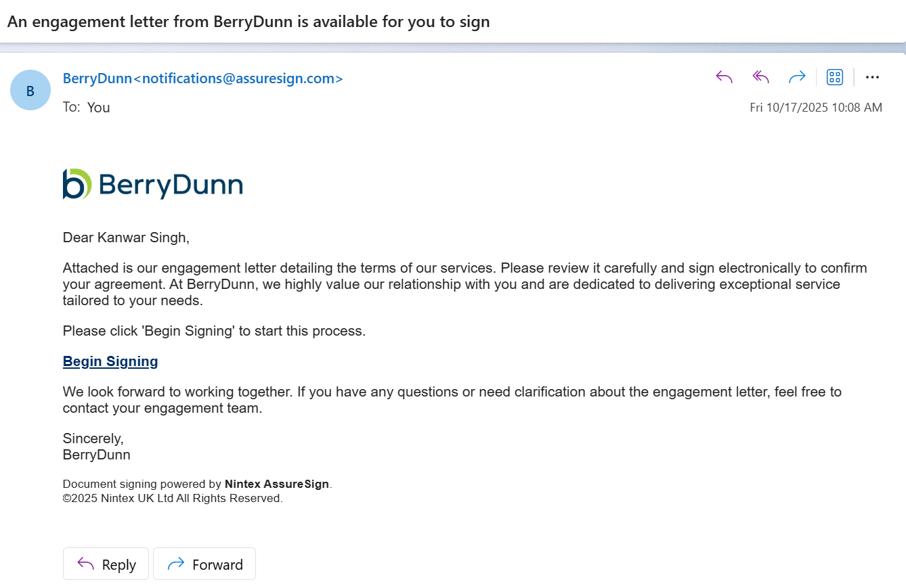Image resolution: width=906 pixels, height=588 pixels.
Task: Click the bold "Nintex AssureSign" text
Action: 276,484
